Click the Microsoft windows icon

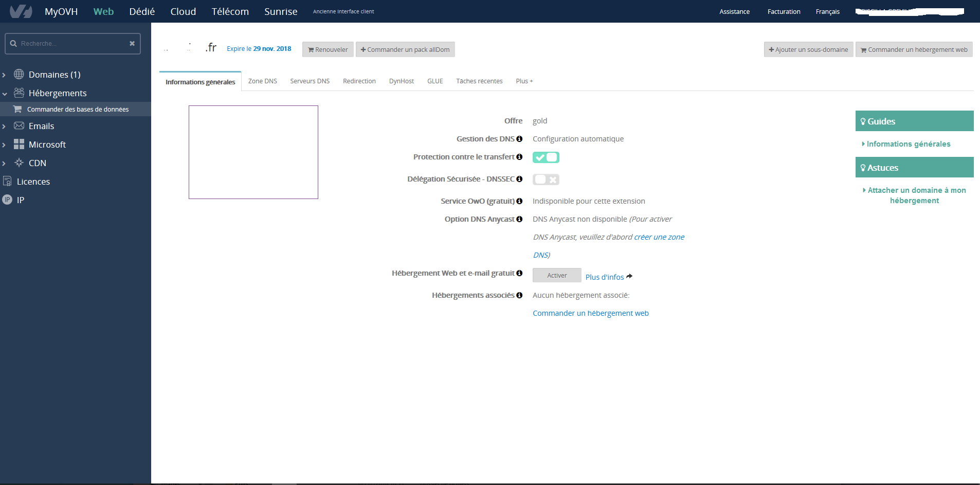pos(19,144)
